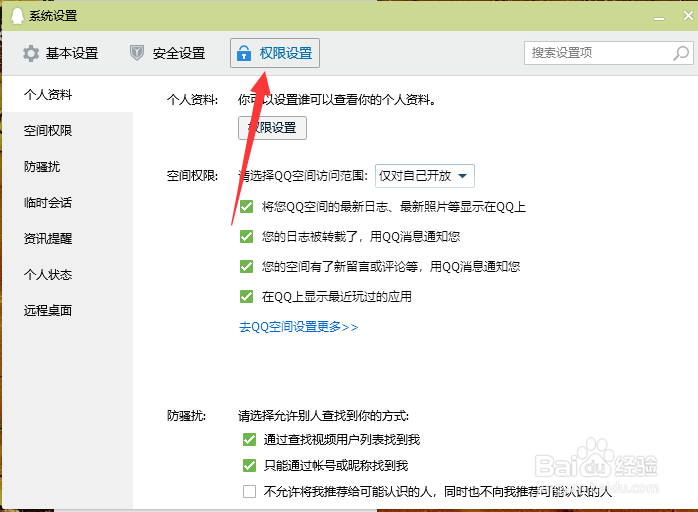This screenshot has width=698, height=512.
Task: Click the 权限设置 button under 个人资料
Action: point(272,128)
